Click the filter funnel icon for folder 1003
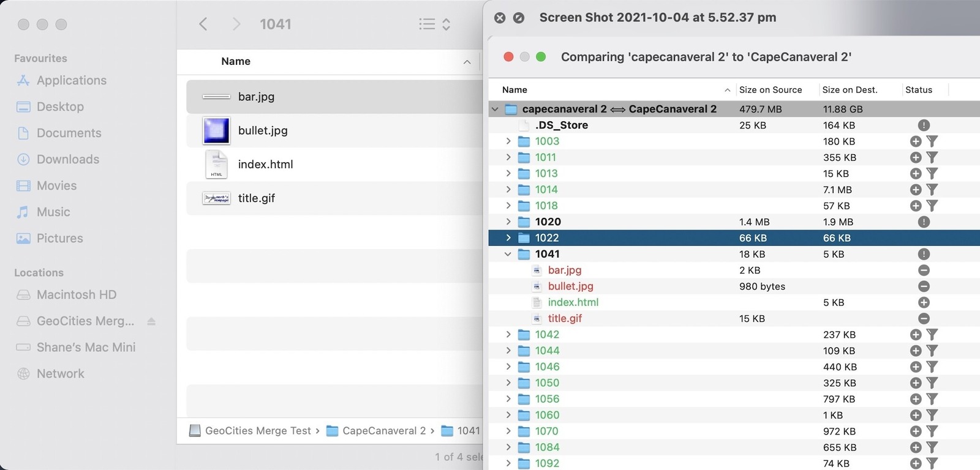980x470 pixels. point(932,141)
